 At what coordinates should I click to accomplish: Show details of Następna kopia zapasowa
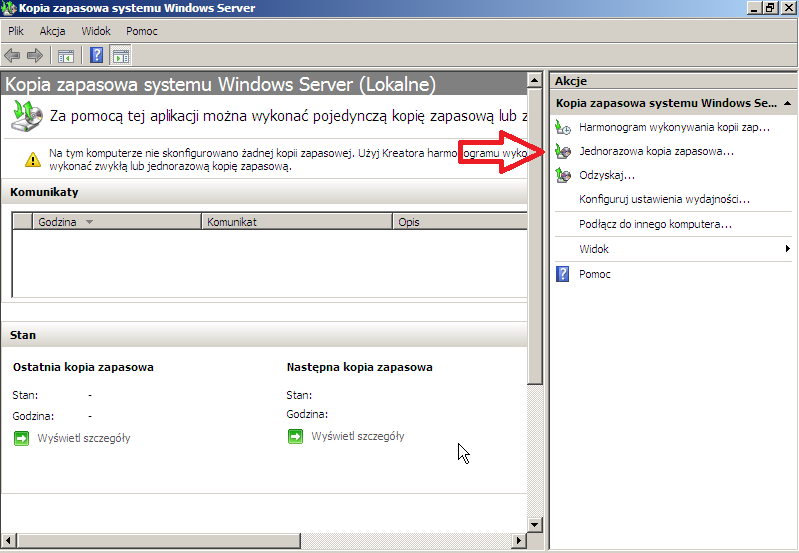pyautogui.click(x=358, y=436)
